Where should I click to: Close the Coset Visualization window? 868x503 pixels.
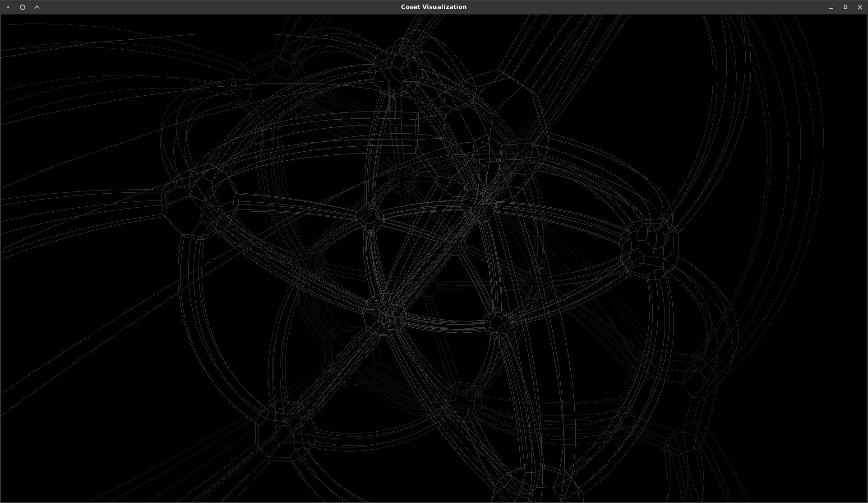click(x=860, y=7)
